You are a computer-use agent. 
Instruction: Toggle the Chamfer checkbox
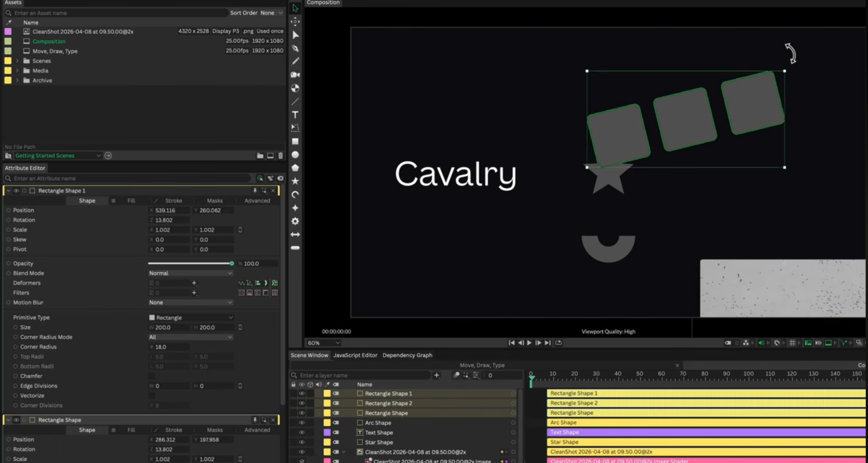[x=152, y=376]
